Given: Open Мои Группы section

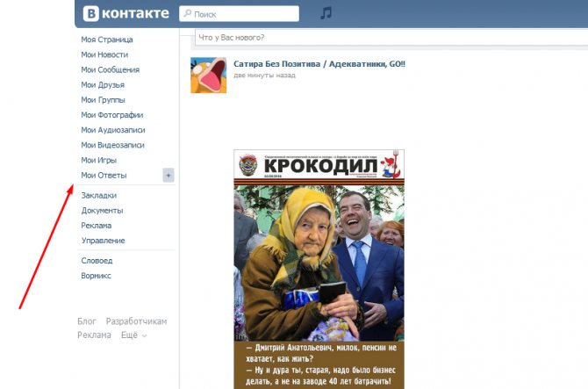Looking at the screenshot, I should [x=103, y=100].
